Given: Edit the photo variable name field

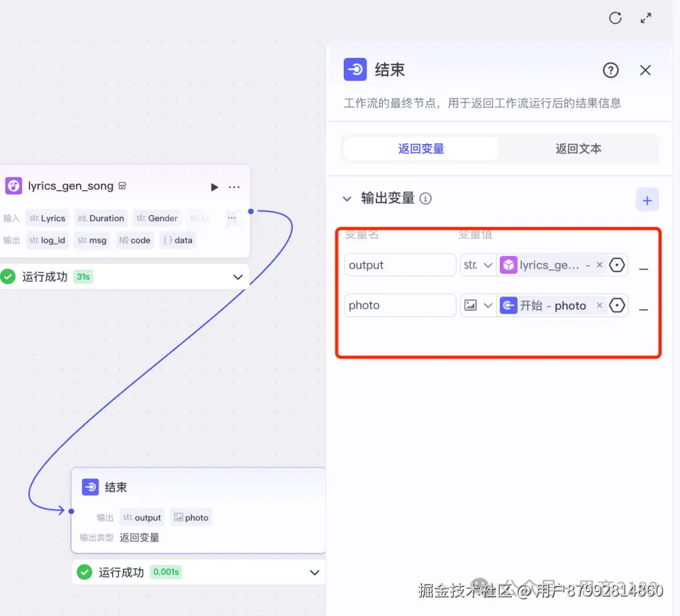Looking at the screenshot, I should pyautogui.click(x=400, y=305).
